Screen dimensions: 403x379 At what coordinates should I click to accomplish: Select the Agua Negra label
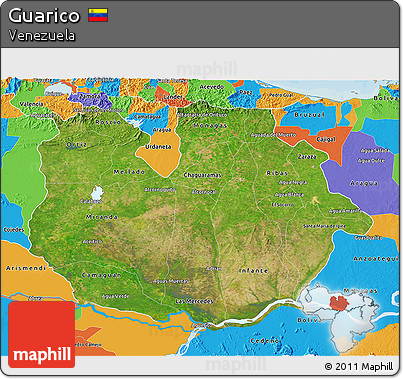pos(293,182)
